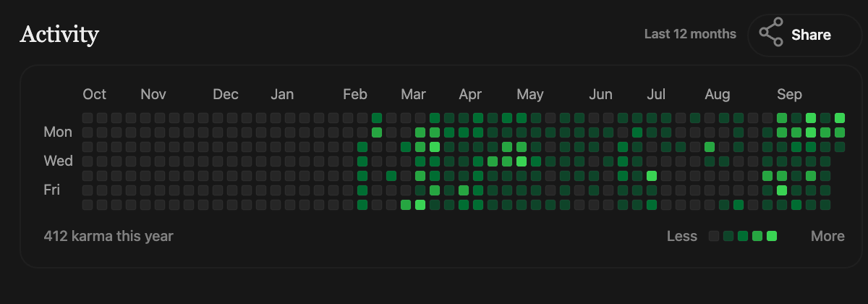Click the 'Mar' month label
The width and height of the screenshot is (868, 304).
414,94
